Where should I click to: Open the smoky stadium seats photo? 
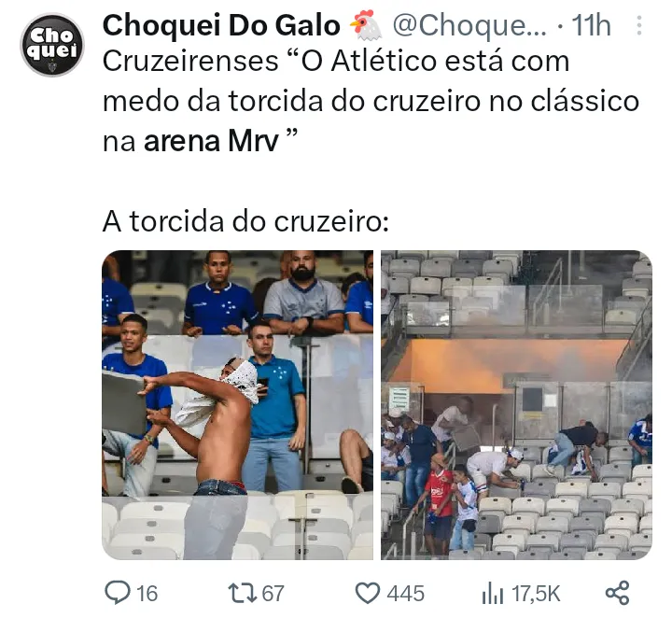click(x=516, y=405)
